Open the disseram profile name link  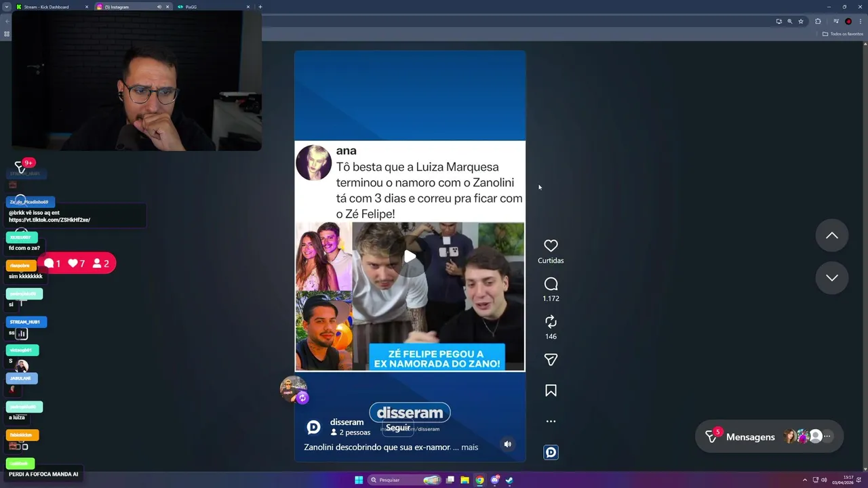click(347, 422)
